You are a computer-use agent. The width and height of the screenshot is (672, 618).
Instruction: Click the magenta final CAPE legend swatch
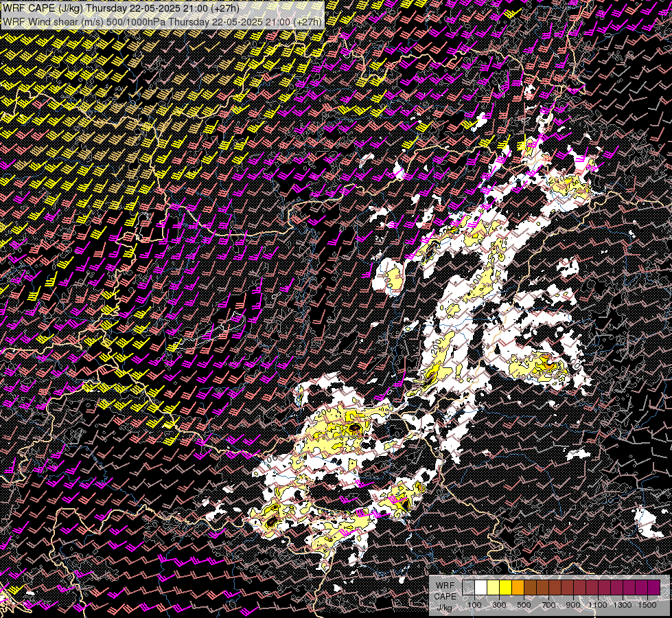[653, 588]
